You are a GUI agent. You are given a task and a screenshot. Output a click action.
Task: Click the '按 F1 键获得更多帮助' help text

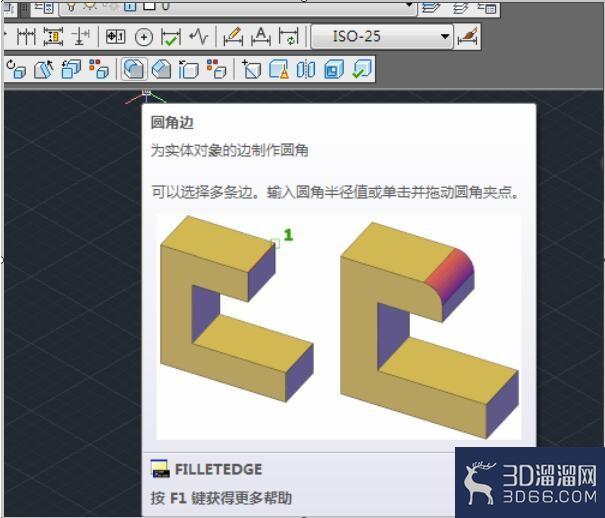click(221, 498)
